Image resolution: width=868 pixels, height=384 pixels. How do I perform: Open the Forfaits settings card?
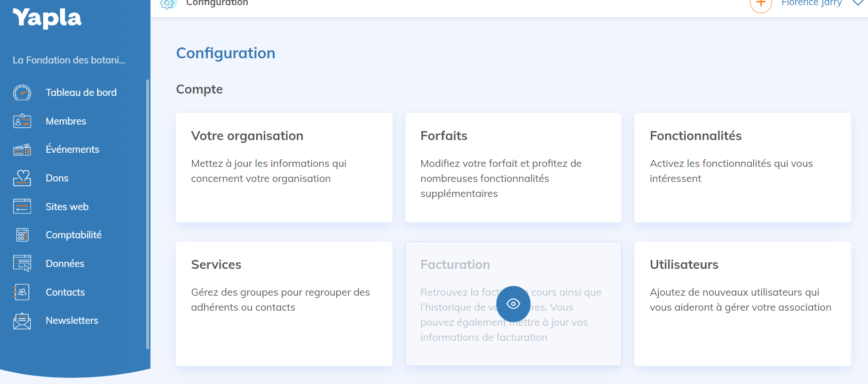(513, 167)
